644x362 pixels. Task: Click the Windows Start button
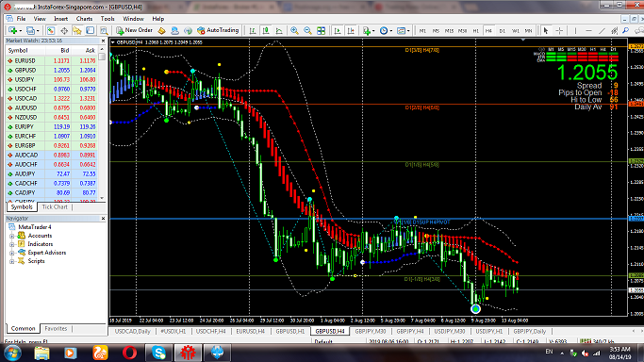12,353
